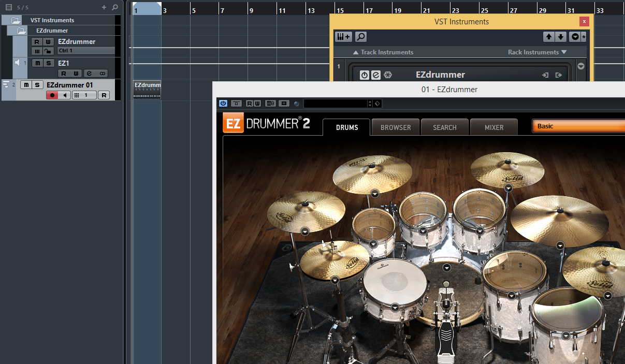Expand the Rack Instruments section
Image resolution: width=625 pixels, height=364 pixels.
tap(537, 52)
